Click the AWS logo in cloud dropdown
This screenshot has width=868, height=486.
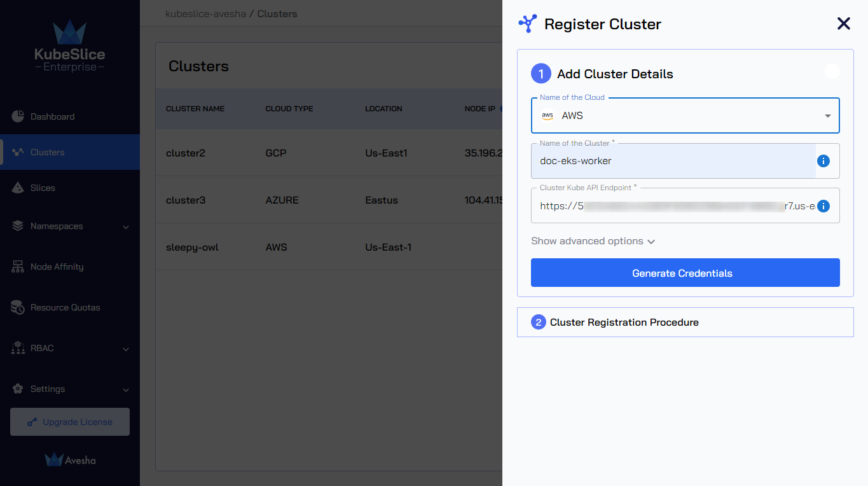548,116
